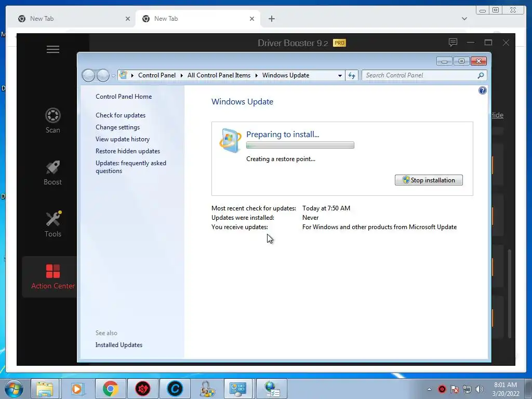The image size is (532, 399).
Task: Click the taskbar clock showing 8:01 AM
Action: (x=506, y=389)
